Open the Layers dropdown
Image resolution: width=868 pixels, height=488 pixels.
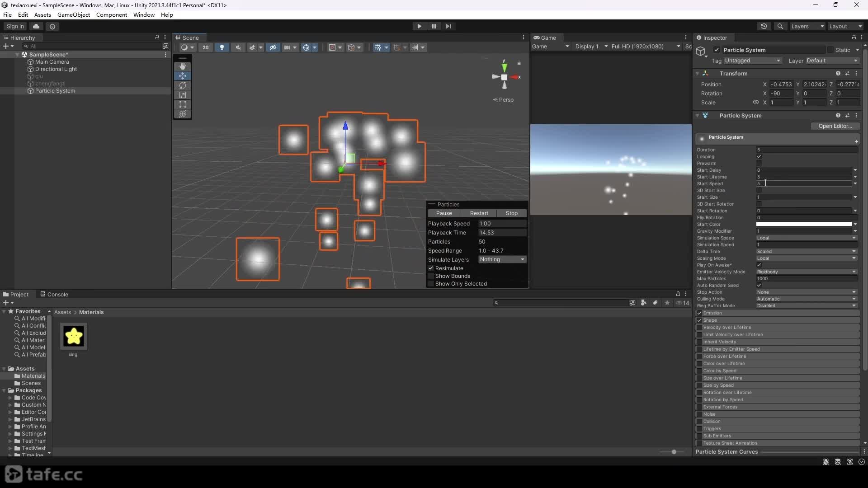807,26
